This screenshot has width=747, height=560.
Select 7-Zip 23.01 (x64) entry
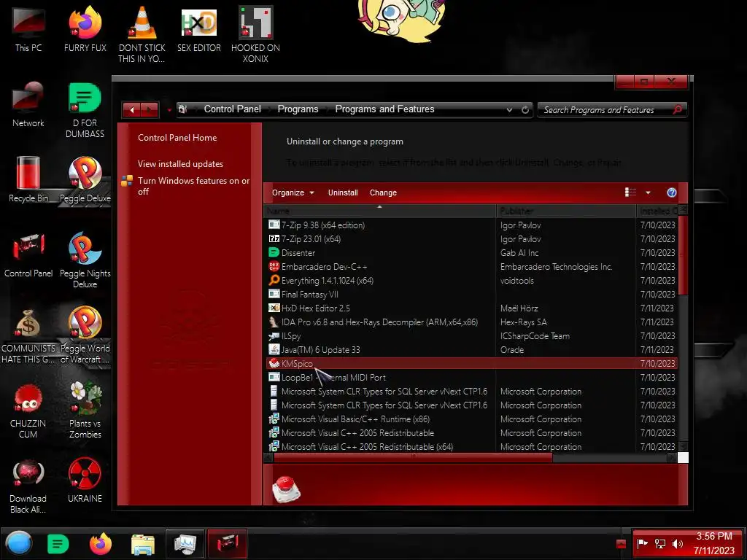tap(471, 239)
